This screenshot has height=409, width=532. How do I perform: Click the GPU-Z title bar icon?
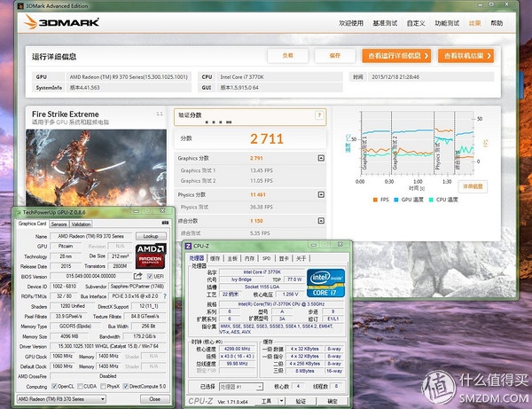pos(19,212)
